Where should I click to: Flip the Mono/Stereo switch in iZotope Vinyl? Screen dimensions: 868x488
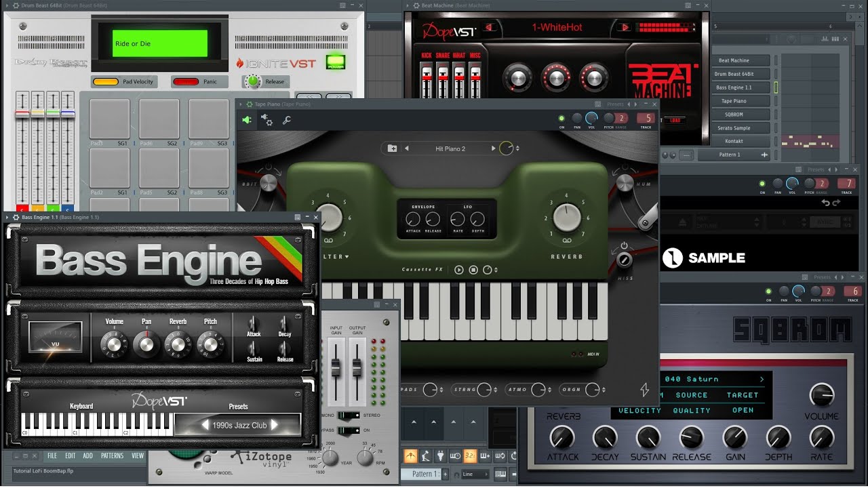348,415
